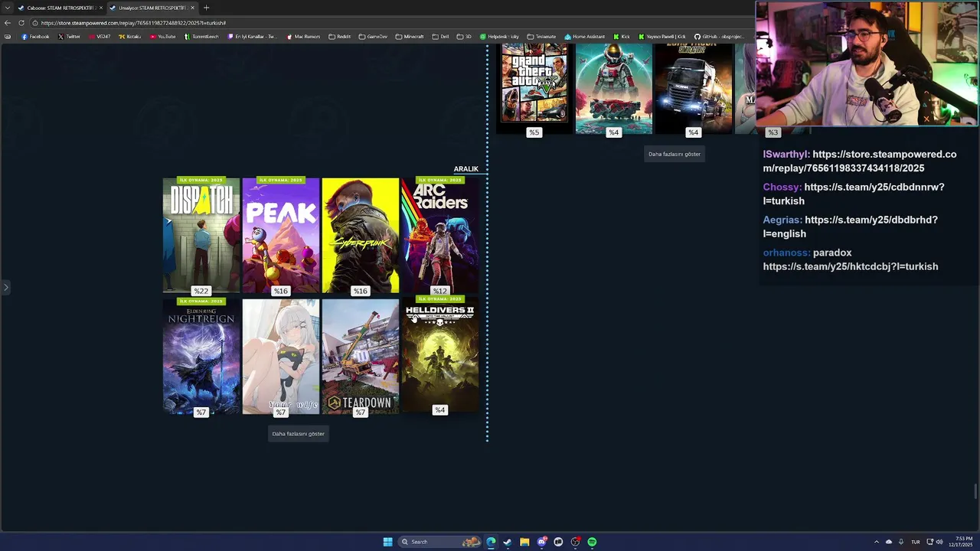Expand the collapsed left sidebar arrow
This screenshot has width=980, height=551.
click(5, 288)
